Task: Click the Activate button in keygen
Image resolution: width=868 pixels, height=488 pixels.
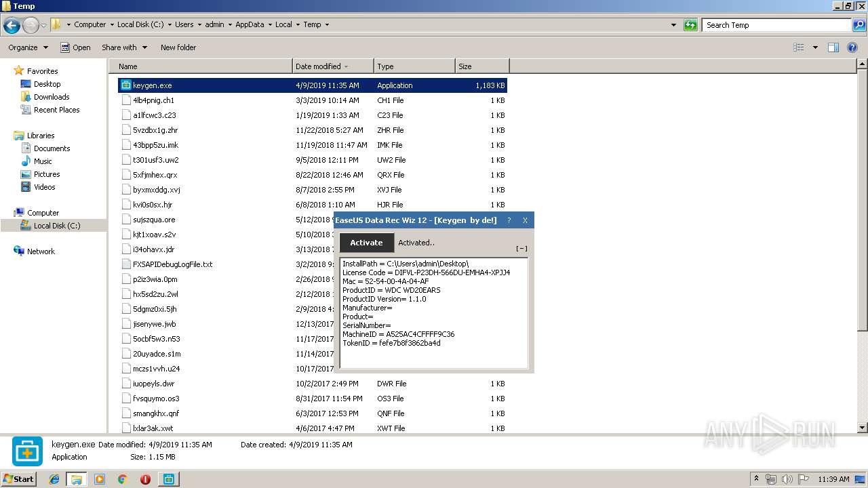Action: tap(366, 243)
